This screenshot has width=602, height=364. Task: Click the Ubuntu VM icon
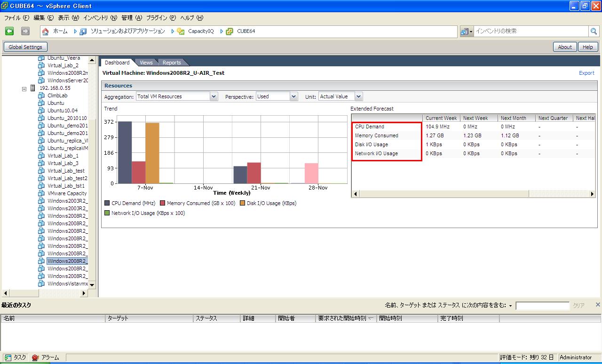tap(41, 103)
